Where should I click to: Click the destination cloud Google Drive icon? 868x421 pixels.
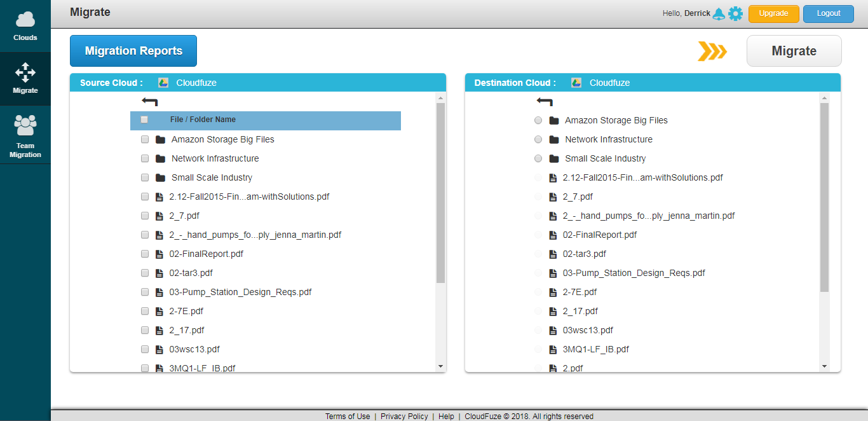click(576, 83)
